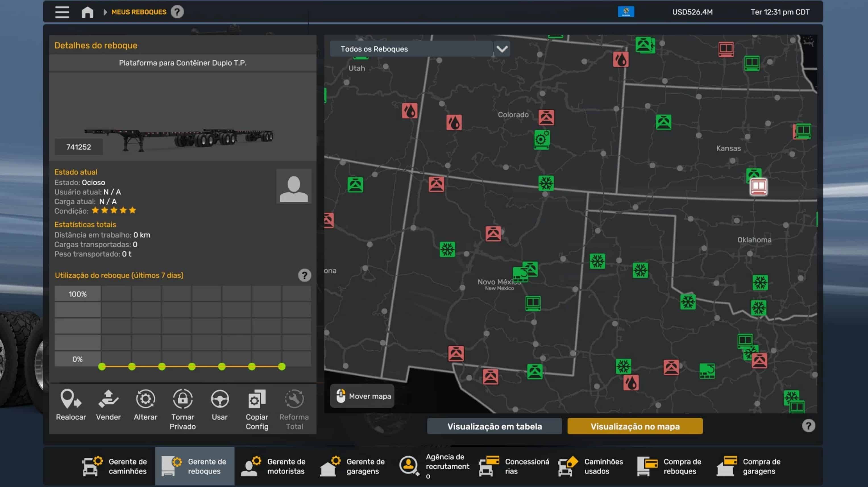Click the green gear trailer marker in Colorado
The image size is (868, 487).
(x=541, y=139)
